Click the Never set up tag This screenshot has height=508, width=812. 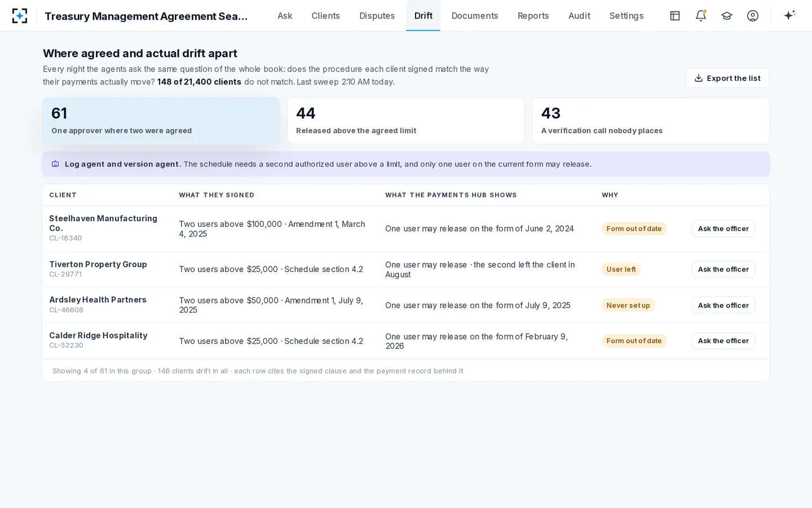pyautogui.click(x=628, y=305)
